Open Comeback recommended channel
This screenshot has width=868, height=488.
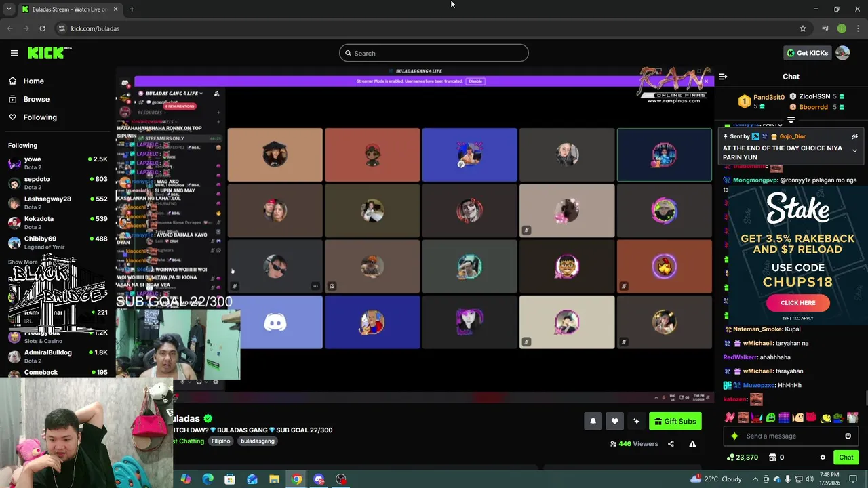coord(58,372)
